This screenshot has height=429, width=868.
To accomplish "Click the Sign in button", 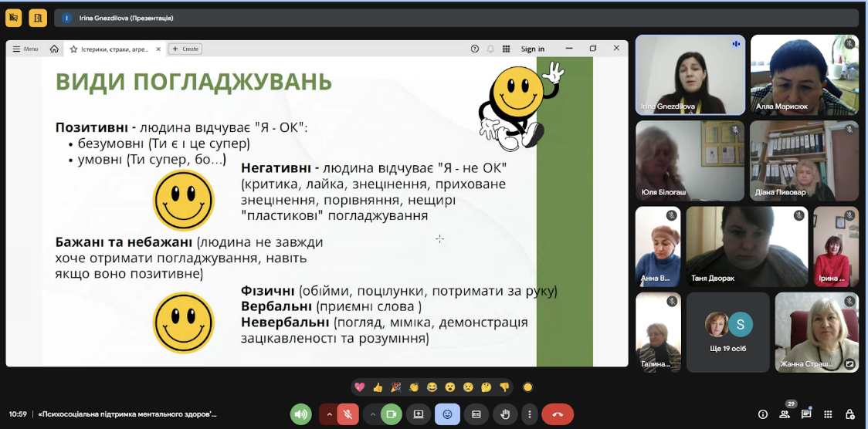I will (x=533, y=49).
